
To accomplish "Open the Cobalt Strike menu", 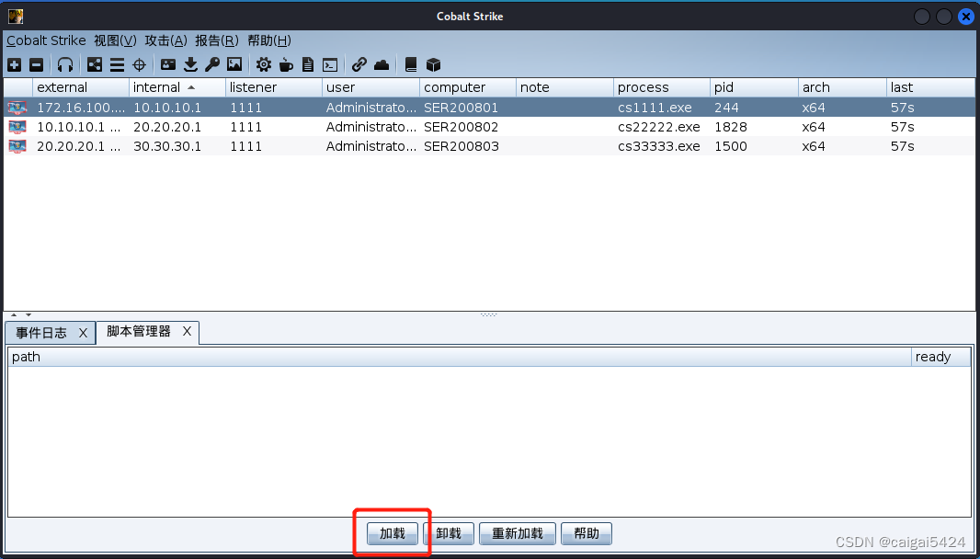I will [46, 40].
